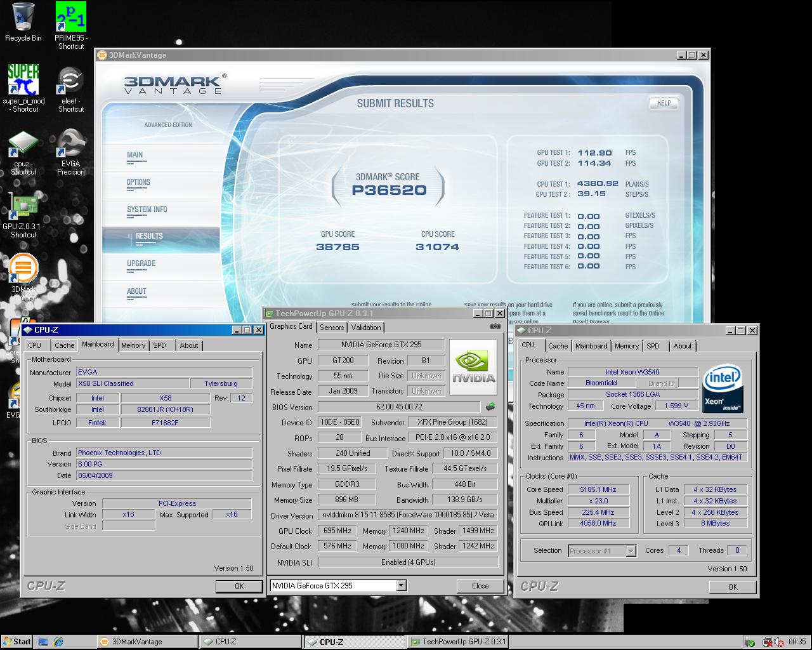Expand the Processor #1 selection dropdown

pyautogui.click(x=631, y=551)
